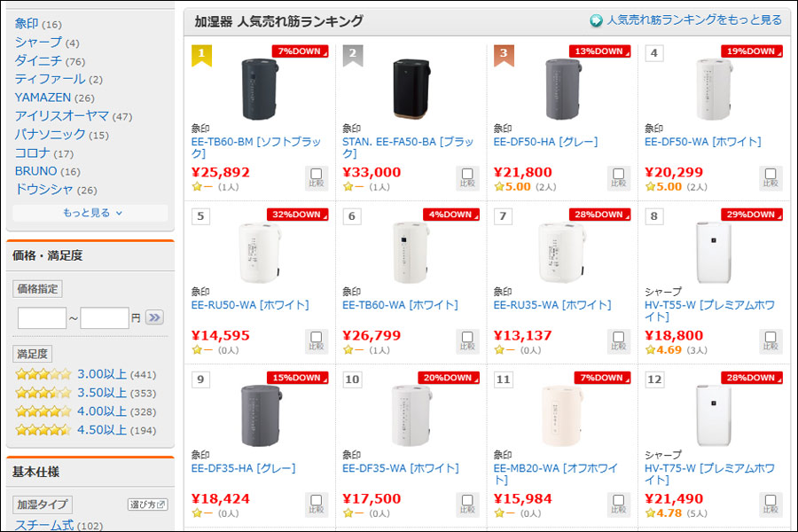Filter by スチーム式 humidifier type
The width and height of the screenshot is (798, 532).
click(x=44, y=525)
